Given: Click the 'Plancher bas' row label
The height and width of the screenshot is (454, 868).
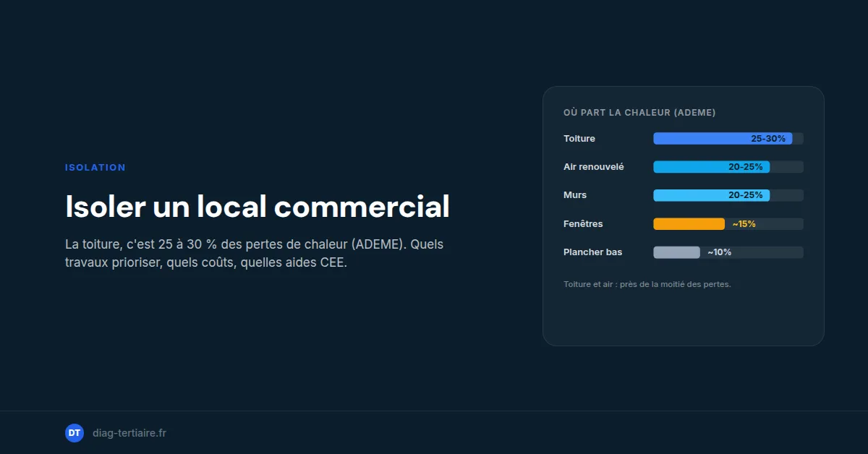Looking at the screenshot, I should click(x=593, y=252).
